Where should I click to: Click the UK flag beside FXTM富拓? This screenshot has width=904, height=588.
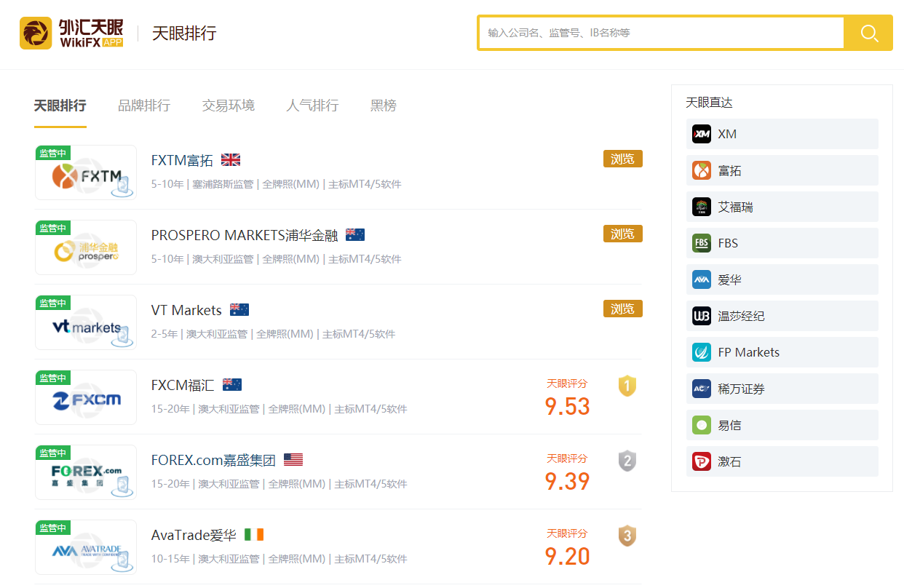(231, 160)
